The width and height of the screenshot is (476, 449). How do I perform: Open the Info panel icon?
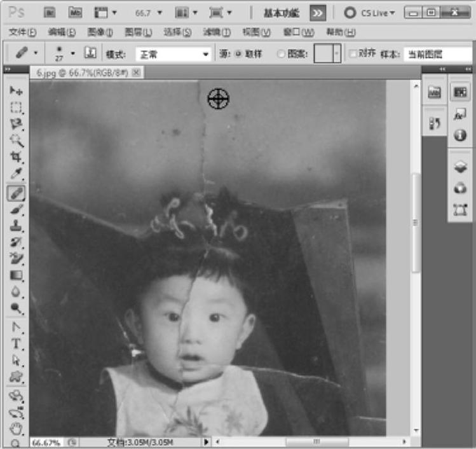click(460, 135)
